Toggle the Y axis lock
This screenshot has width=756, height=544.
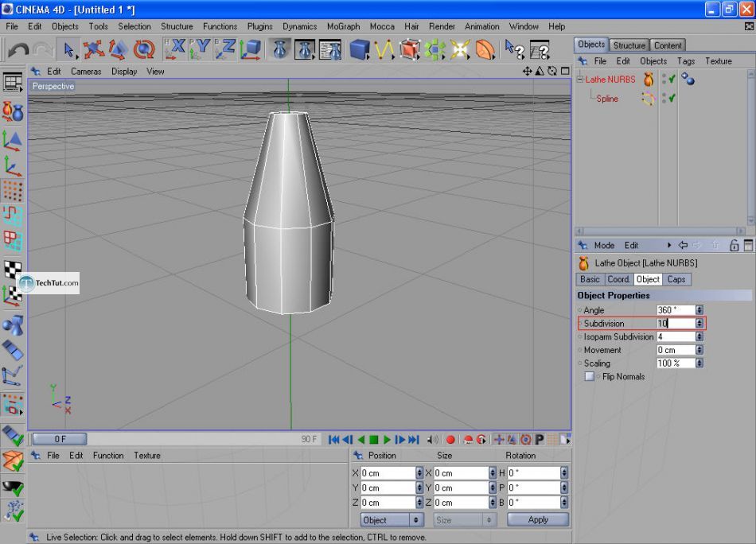(200, 49)
